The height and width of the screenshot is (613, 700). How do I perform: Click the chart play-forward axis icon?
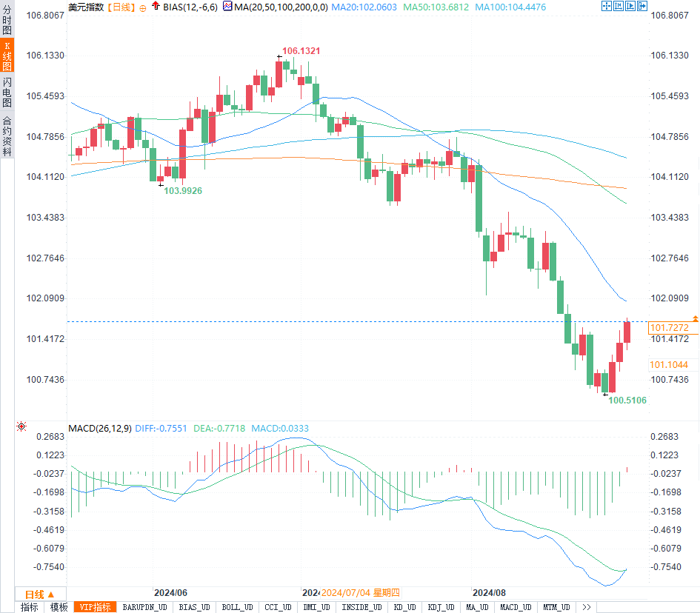pos(630,6)
